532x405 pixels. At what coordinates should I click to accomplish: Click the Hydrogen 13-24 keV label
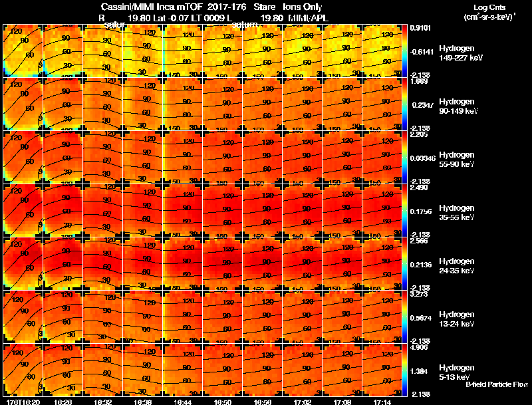457,319
